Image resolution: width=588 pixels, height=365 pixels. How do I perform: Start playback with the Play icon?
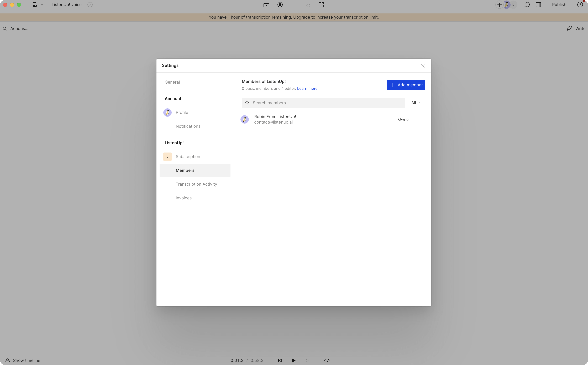[293, 360]
